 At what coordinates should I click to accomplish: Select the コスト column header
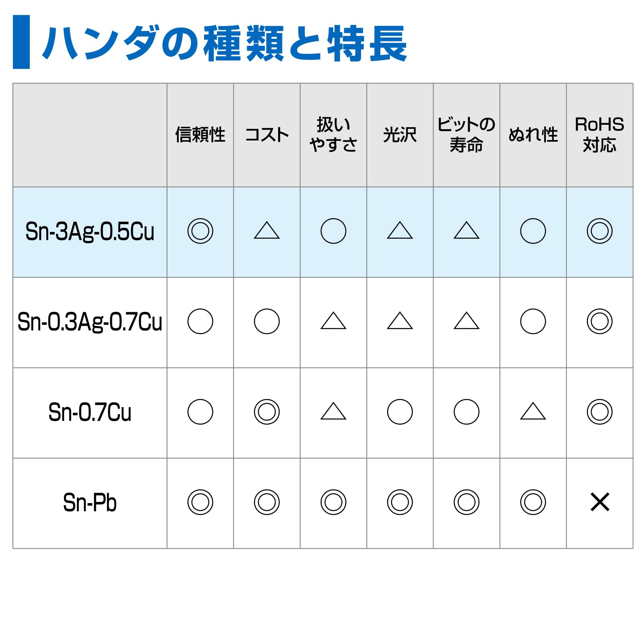[267, 135]
